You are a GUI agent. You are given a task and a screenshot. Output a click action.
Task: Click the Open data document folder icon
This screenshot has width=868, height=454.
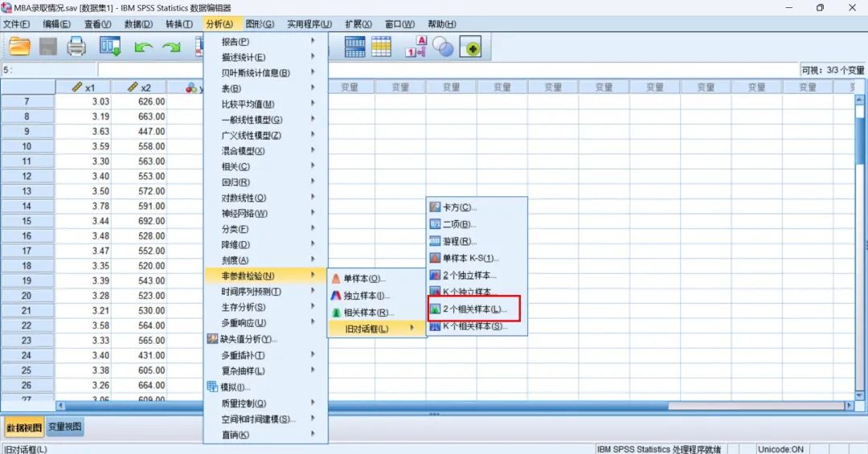click(x=19, y=47)
